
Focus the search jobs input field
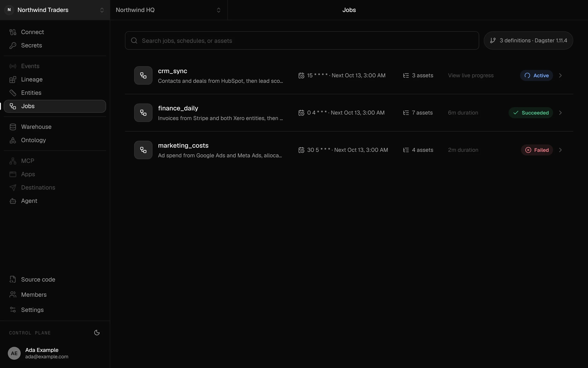[x=302, y=41]
